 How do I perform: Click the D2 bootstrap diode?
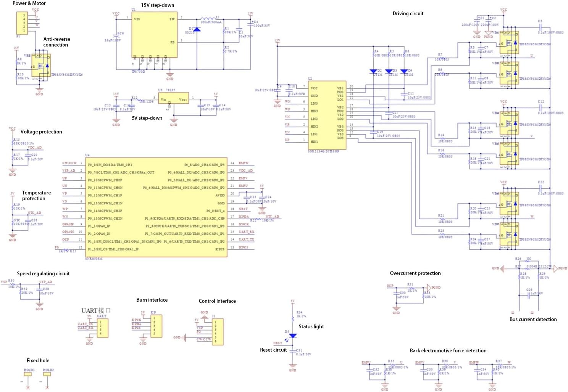(374, 71)
